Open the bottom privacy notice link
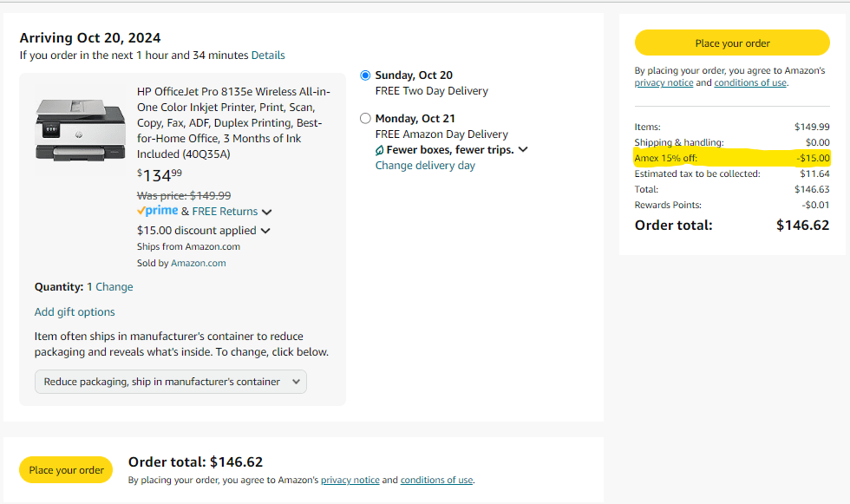Screen dimensions: 850x504 (350, 480)
